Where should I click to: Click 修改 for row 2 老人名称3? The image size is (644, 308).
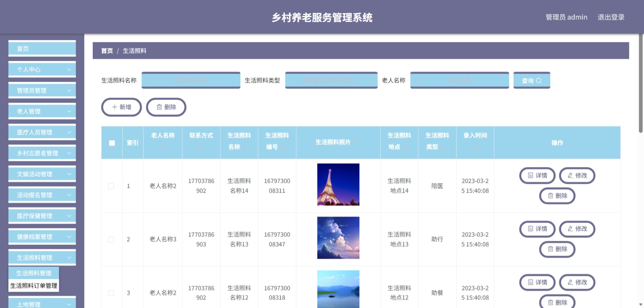577,229
